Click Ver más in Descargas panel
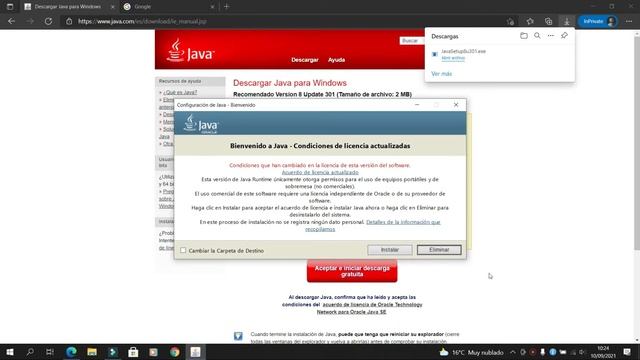 pos(442,74)
